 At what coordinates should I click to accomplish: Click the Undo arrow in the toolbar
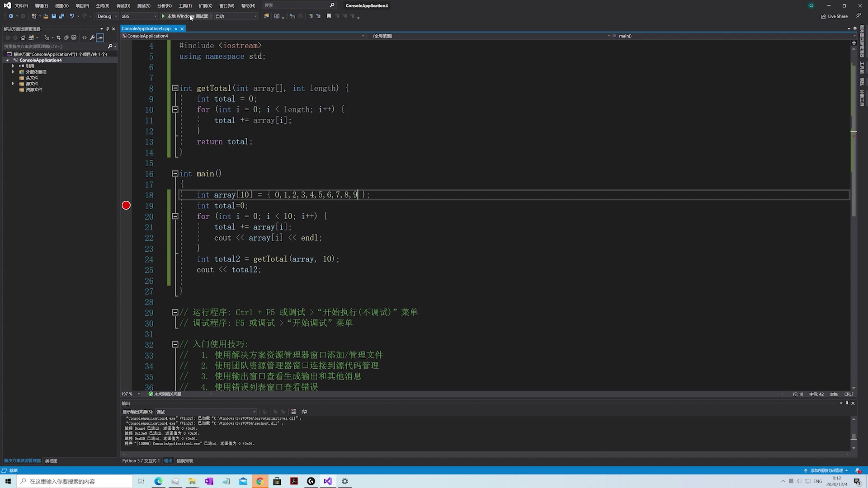click(71, 16)
